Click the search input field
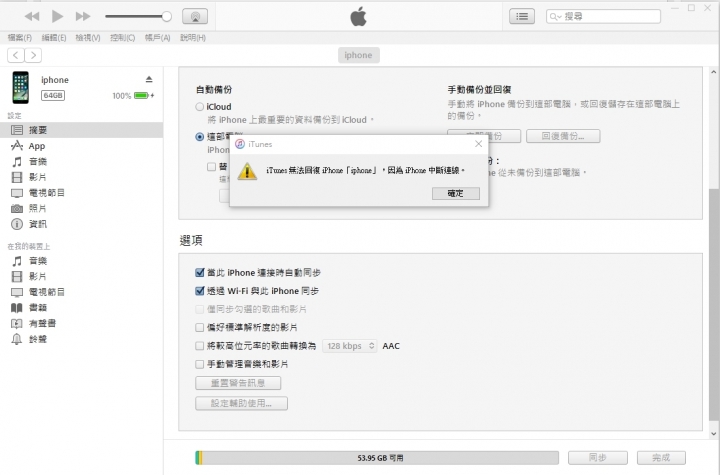Image resolution: width=720 pixels, height=475 pixels. [603, 17]
